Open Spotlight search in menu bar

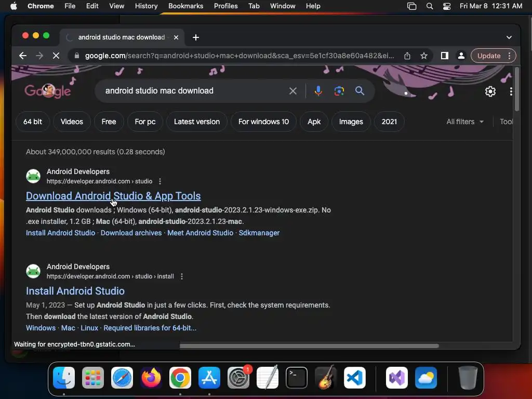430,6
